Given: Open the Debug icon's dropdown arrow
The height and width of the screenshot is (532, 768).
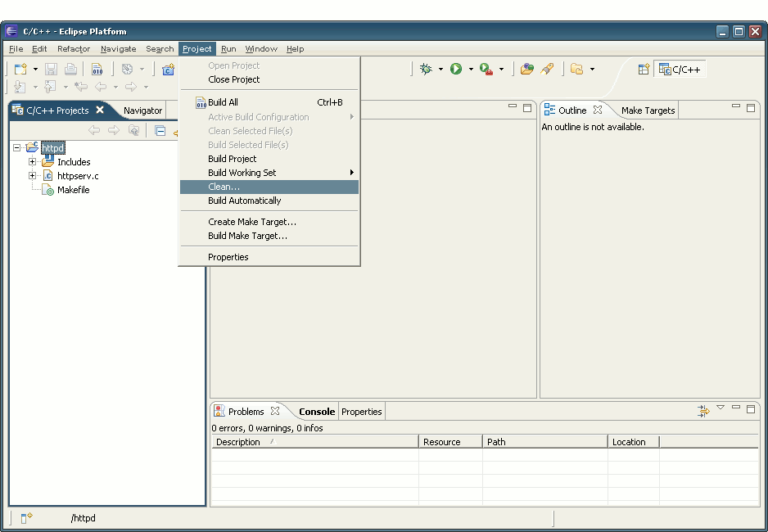Looking at the screenshot, I should click(x=440, y=70).
